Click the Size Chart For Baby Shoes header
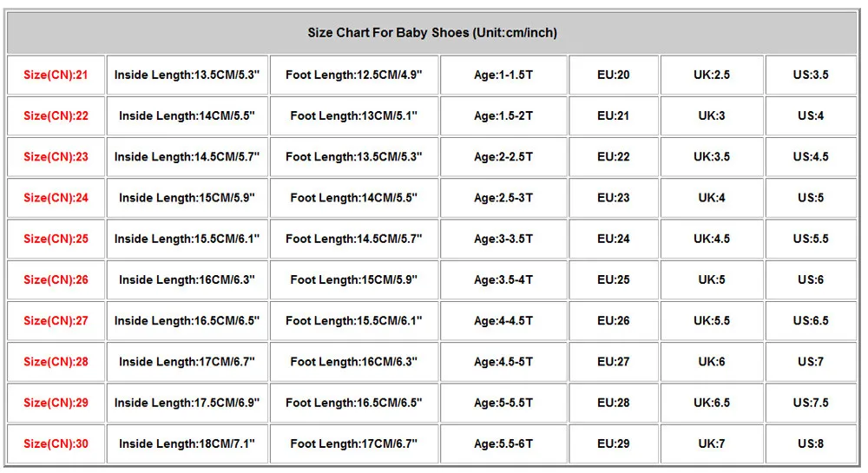This screenshot has width=868, height=473. (x=432, y=33)
